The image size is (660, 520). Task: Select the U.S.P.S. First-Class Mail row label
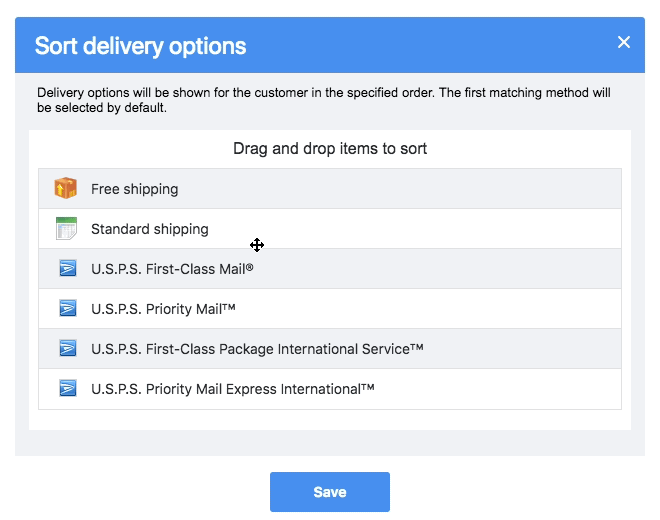(172, 269)
